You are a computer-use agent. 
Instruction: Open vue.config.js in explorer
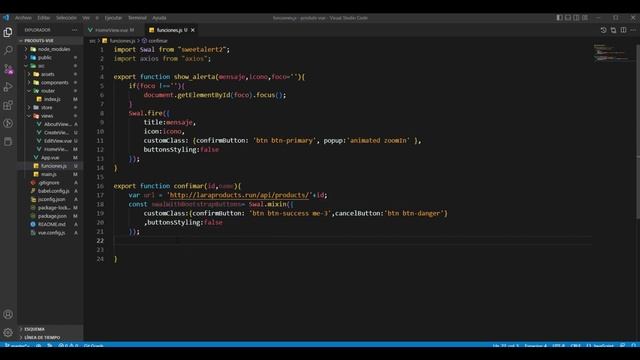click(50, 233)
